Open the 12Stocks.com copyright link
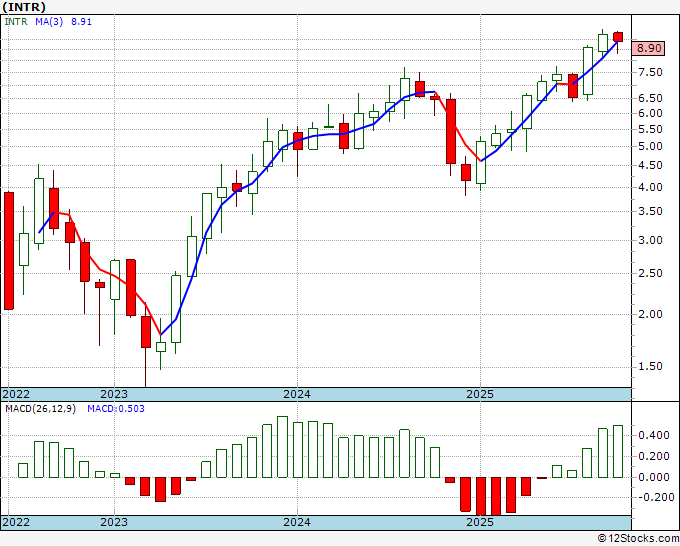The height and width of the screenshot is (546, 680). (638, 539)
